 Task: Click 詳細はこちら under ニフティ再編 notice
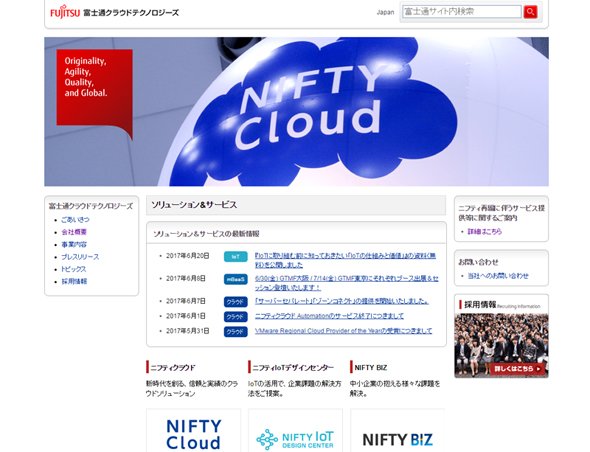click(485, 231)
